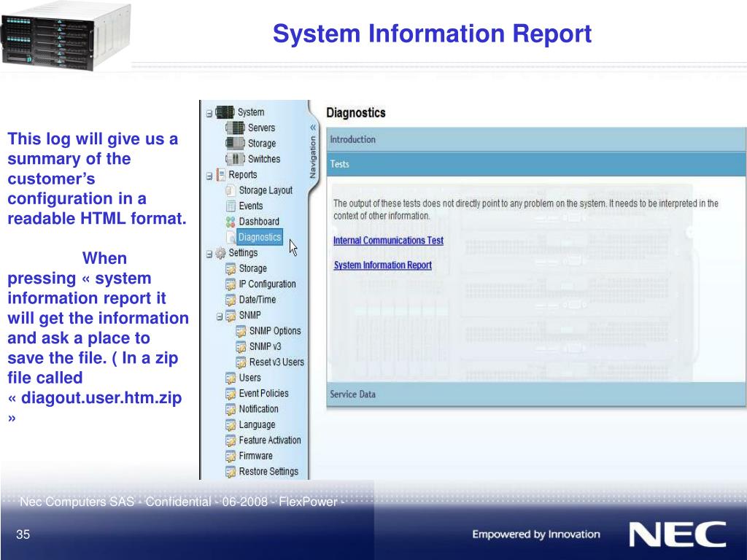Click the Navigation vertical label

tap(313, 157)
